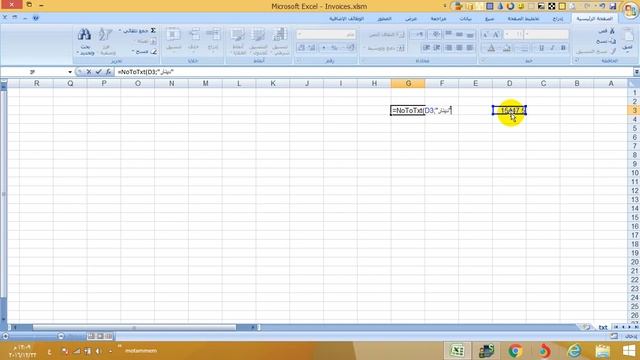Open Excel from the Windows taskbar

click(x=458, y=351)
